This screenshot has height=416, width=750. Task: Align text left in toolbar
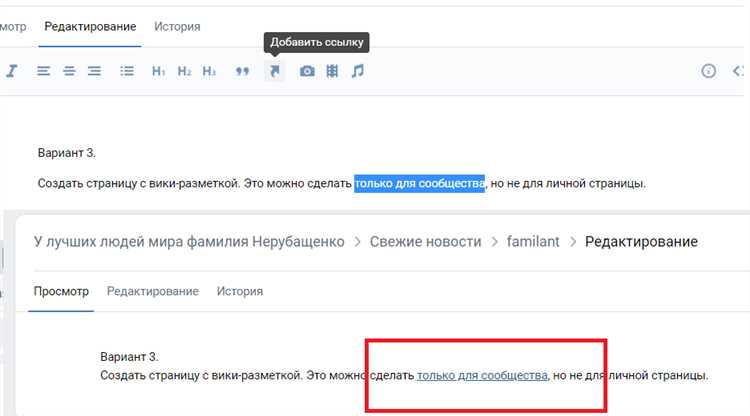tap(44, 71)
